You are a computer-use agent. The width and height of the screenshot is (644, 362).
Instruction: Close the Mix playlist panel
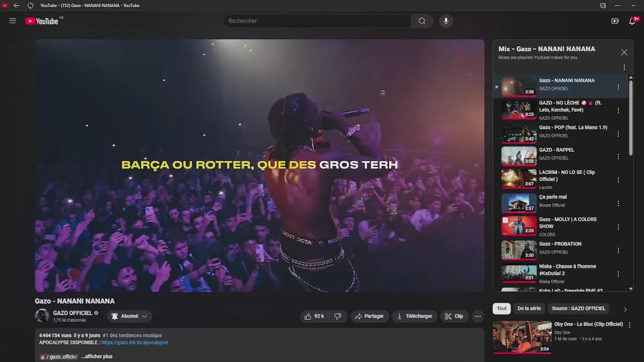tap(624, 52)
